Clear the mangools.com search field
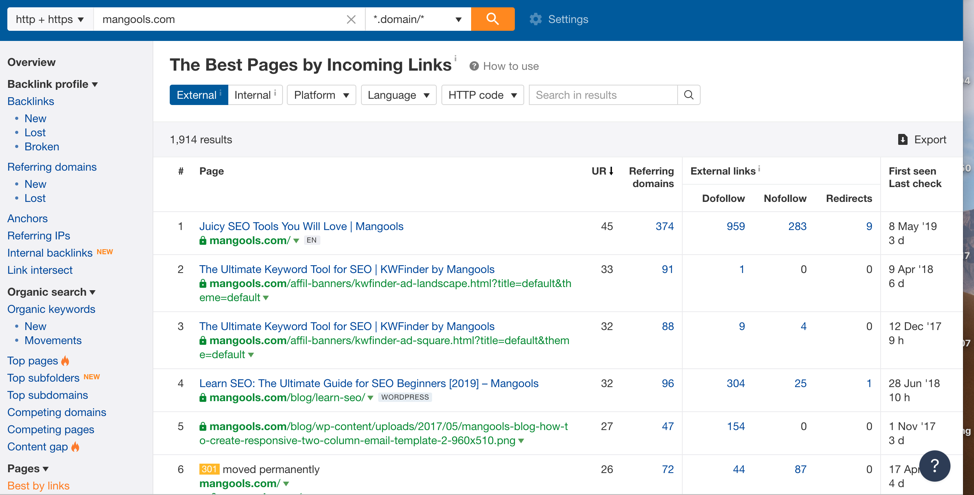 [351, 19]
